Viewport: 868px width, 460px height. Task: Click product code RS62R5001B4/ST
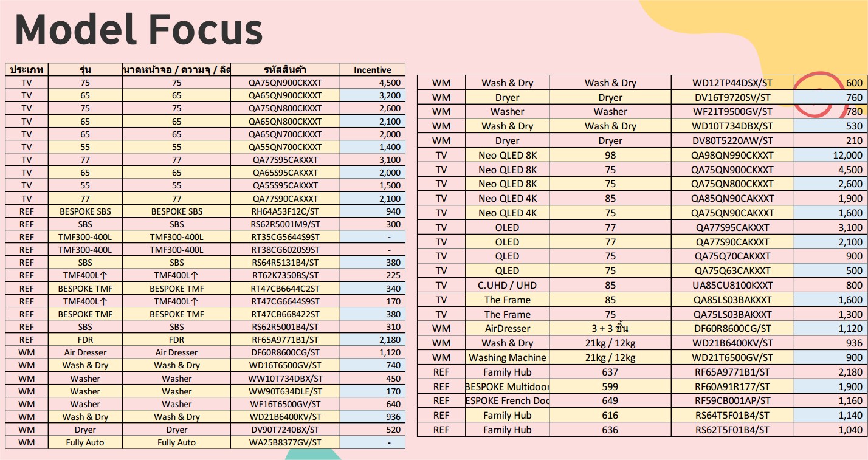284,327
